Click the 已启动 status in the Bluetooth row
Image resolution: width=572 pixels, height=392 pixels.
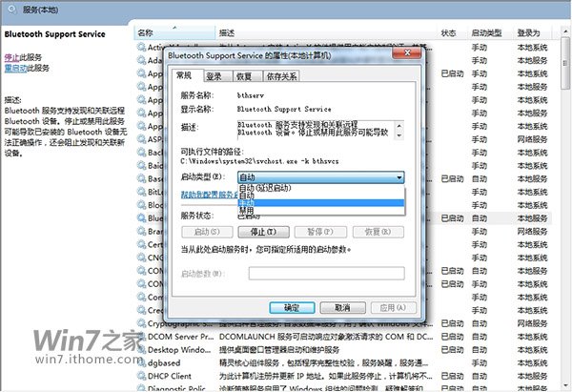coord(452,217)
